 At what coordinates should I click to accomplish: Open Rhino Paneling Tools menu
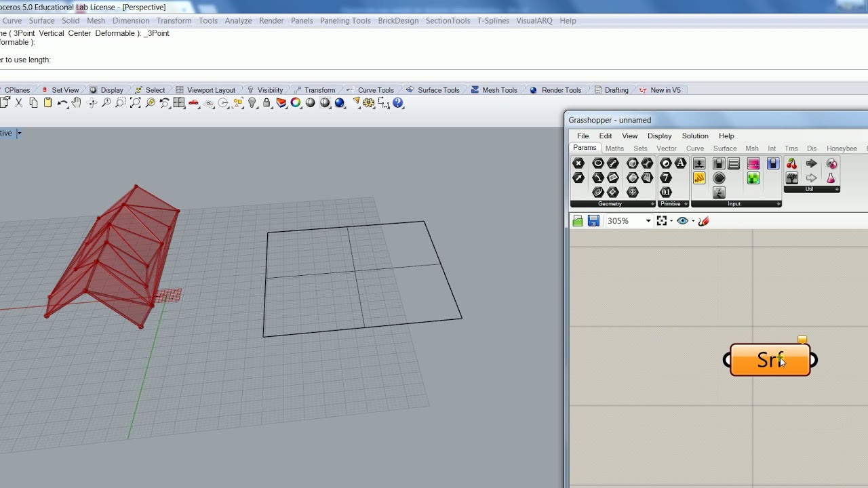pos(345,20)
